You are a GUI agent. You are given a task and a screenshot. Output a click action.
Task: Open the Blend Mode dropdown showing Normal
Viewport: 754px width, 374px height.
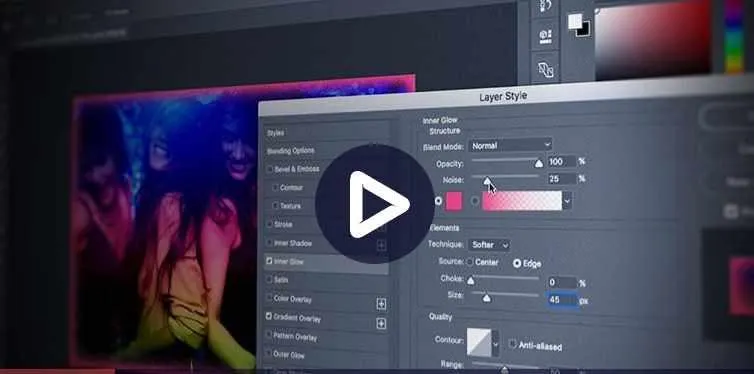pyautogui.click(x=510, y=145)
